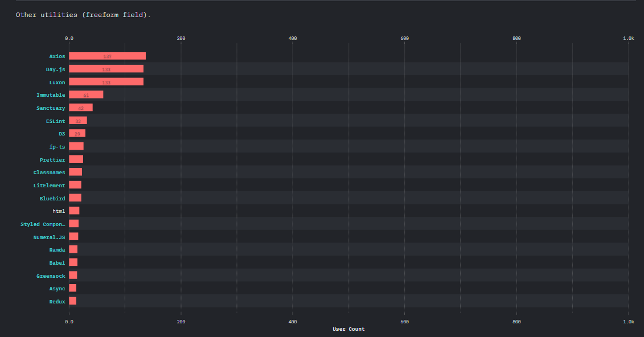Click the Axios bar showing 137
The width and height of the screenshot is (644, 337).
tap(107, 56)
